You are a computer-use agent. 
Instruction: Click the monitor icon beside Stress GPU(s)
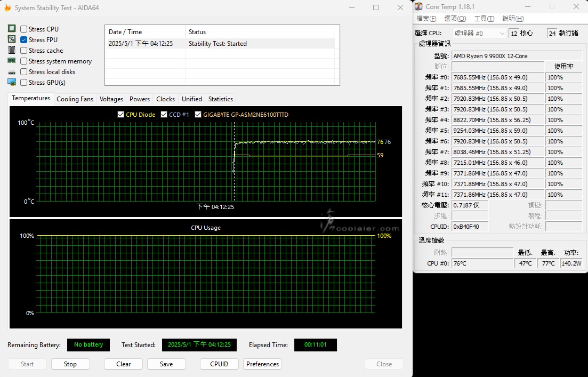coord(12,82)
